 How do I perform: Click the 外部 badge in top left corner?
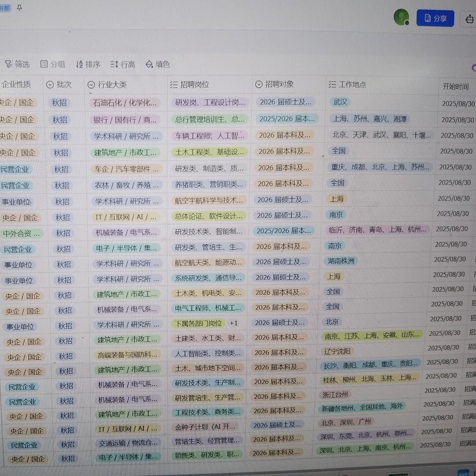click(4, 7)
